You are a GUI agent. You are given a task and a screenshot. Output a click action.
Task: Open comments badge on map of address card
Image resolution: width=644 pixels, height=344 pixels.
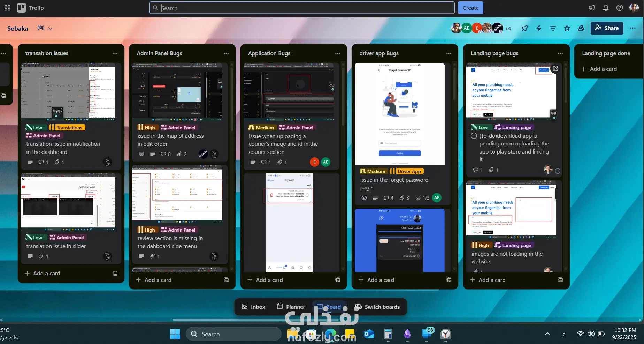166,154
